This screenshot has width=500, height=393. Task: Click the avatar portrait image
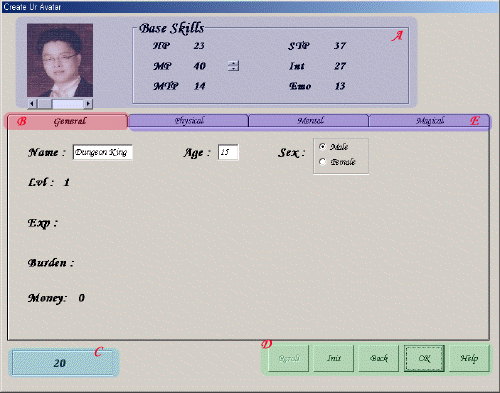coord(60,60)
